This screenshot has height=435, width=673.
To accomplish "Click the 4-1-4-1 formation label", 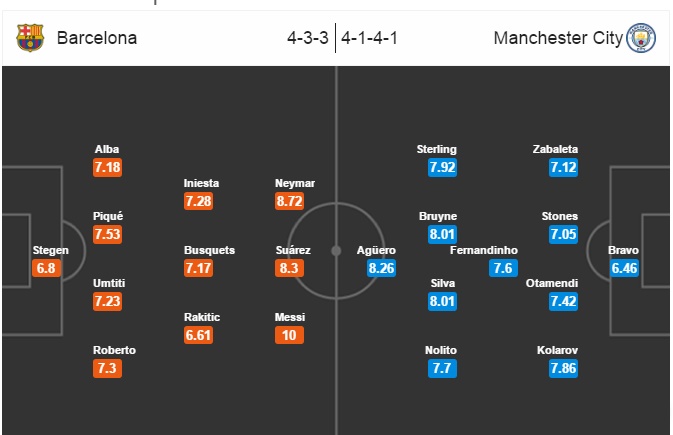I will click(x=369, y=38).
